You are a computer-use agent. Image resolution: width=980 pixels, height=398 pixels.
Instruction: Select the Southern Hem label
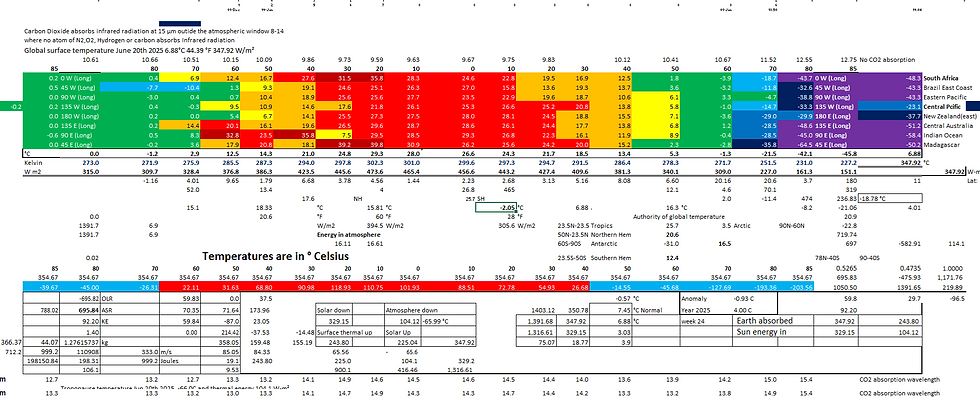pyautogui.click(x=611, y=257)
